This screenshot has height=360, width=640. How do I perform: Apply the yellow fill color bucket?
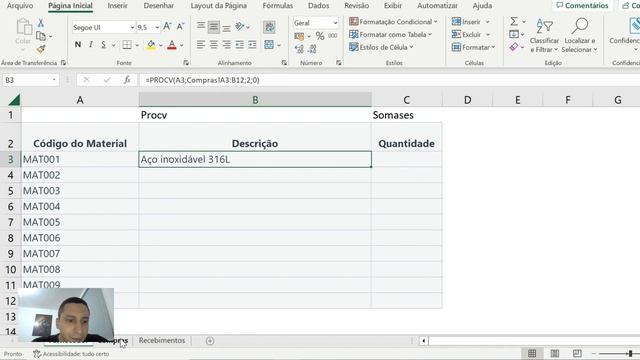tap(151, 44)
